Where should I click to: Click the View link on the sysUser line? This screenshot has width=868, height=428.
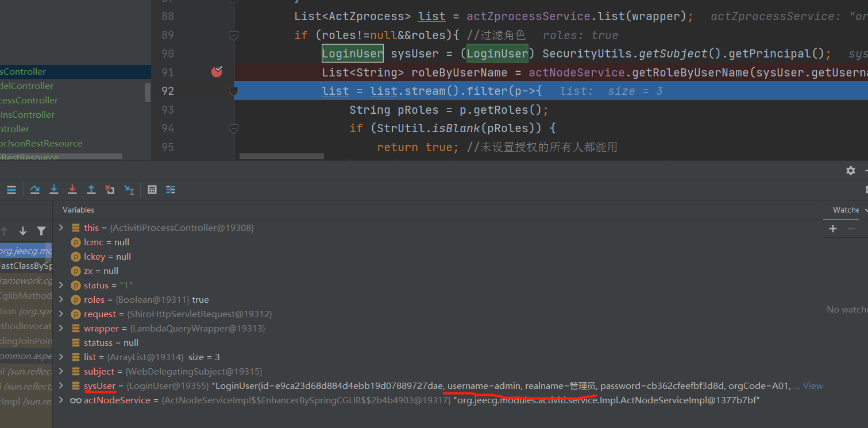(x=813, y=385)
